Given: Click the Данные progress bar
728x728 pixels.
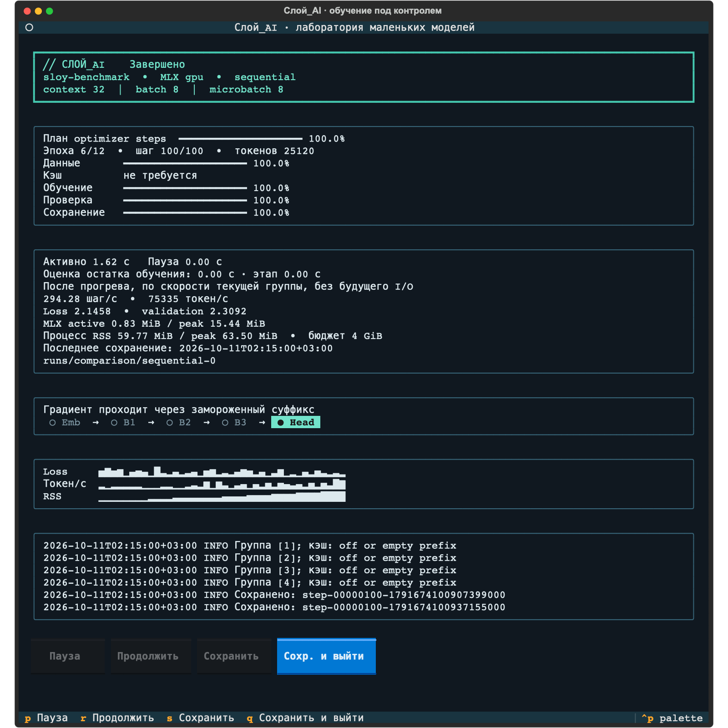Looking at the screenshot, I should coord(185,163).
